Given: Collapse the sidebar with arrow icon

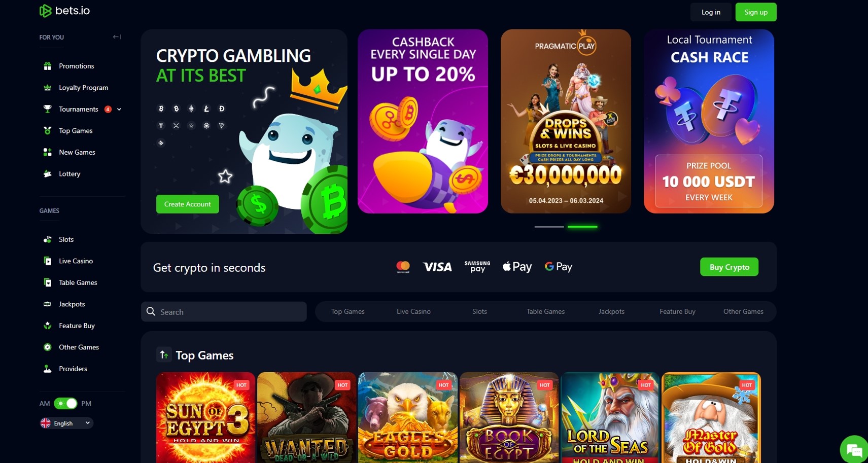Looking at the screenshot, I should click(x=117, y=37).
